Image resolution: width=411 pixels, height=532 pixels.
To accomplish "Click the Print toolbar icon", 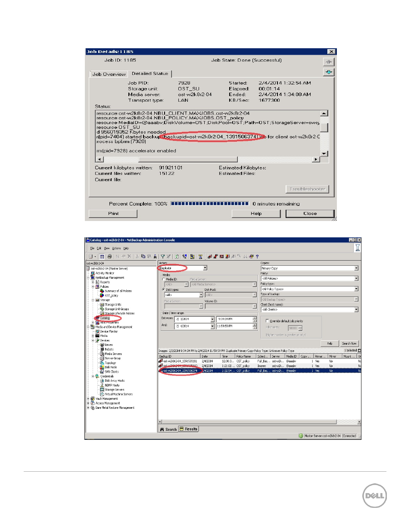I will point(109,256).
